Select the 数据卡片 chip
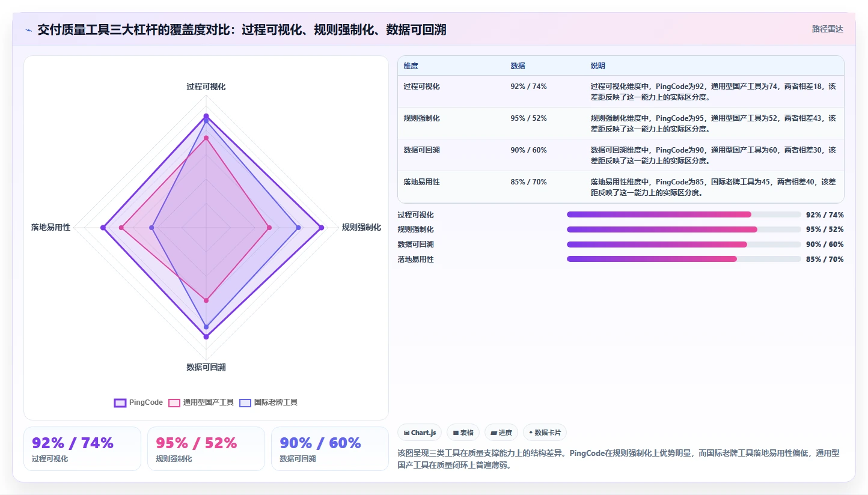The image size is (868, 495). [x=545, y=433]
